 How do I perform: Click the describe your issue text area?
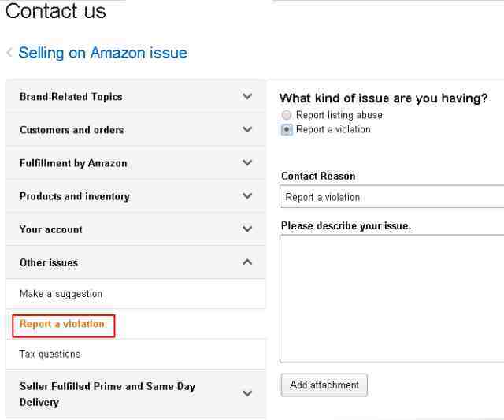391,298
